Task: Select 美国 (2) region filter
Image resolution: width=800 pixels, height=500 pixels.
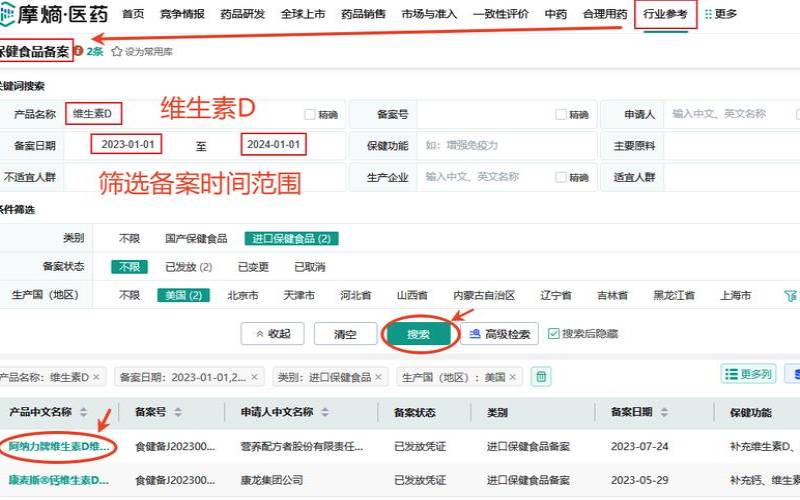Action: [183, 295]
